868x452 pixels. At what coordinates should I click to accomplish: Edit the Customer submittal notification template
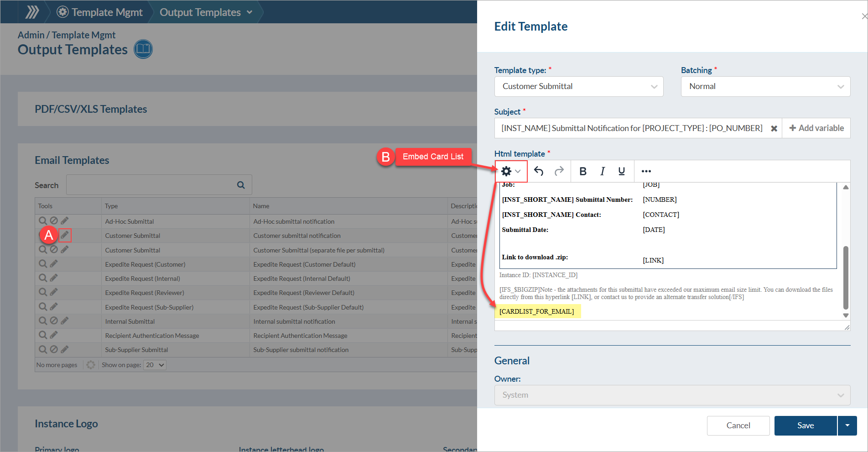pos(65,236)
